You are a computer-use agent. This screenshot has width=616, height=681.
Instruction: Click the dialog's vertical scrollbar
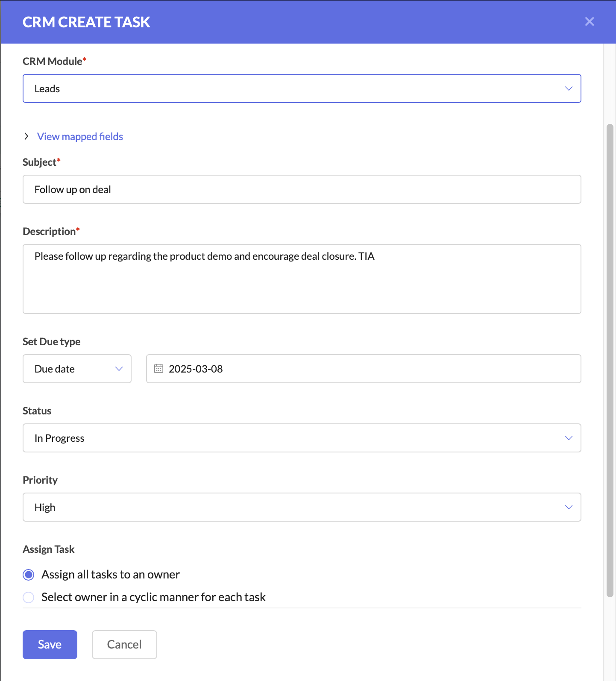click(x=610, y=360)
